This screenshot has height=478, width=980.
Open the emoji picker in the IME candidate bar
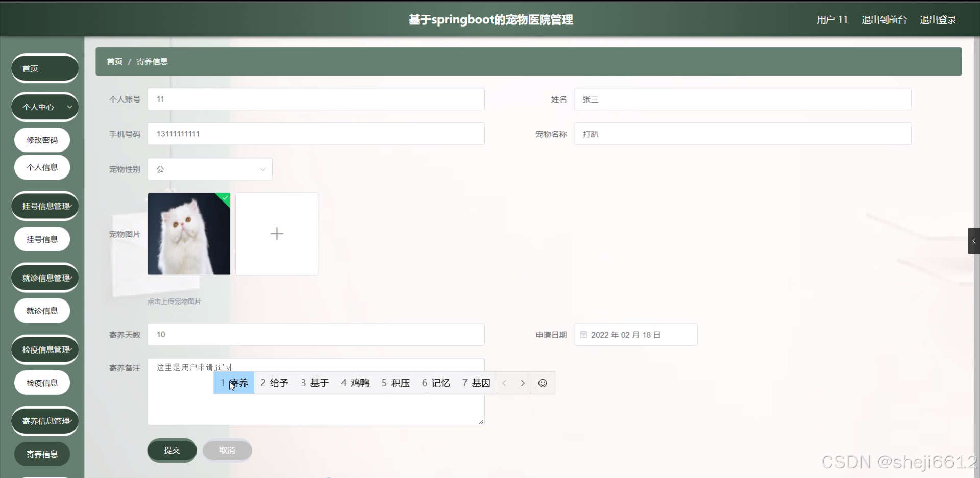pos(542,383)
